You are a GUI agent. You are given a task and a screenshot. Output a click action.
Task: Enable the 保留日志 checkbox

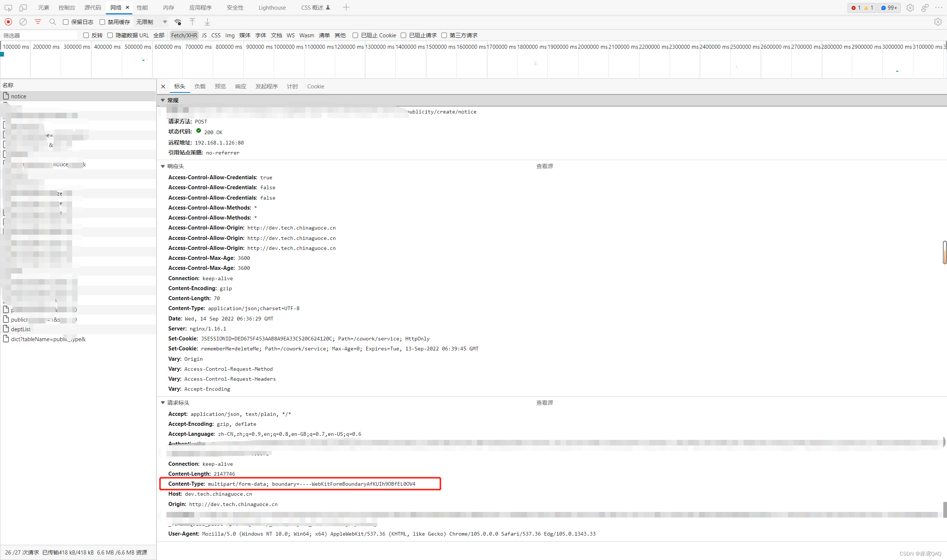(x=66, y=22)
